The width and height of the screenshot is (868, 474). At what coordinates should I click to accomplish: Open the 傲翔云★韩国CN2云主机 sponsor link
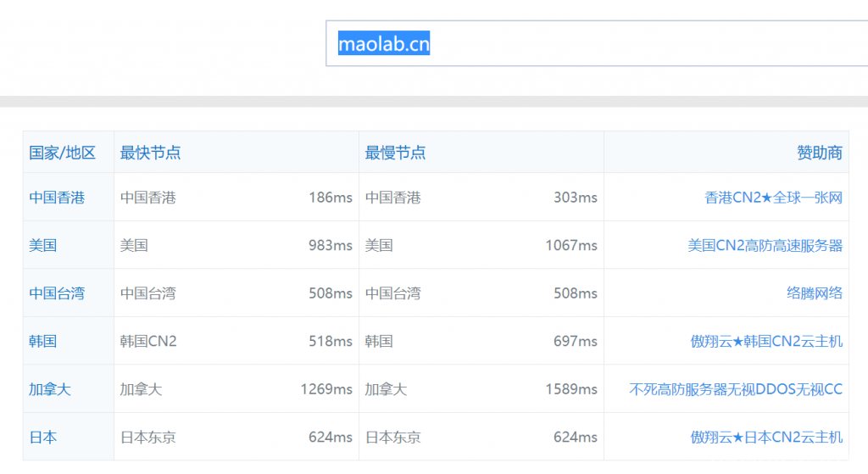(766, 341)
